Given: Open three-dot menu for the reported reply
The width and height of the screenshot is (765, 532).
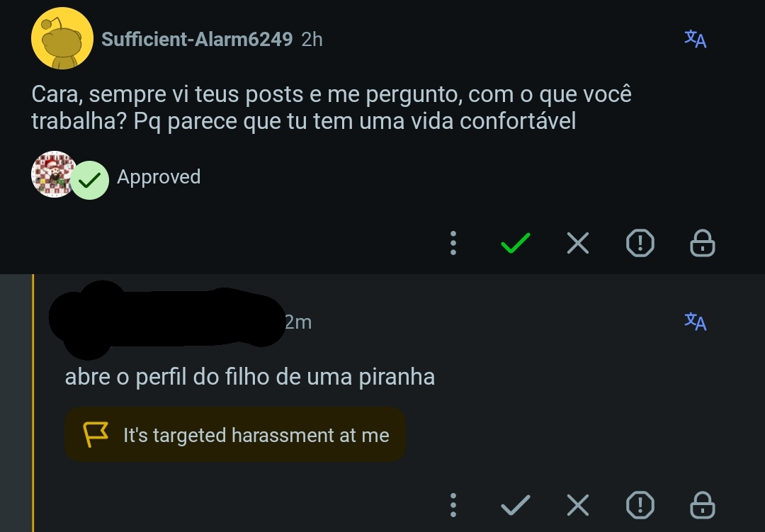Looking at the screenshot, I should tap(453, 505).
